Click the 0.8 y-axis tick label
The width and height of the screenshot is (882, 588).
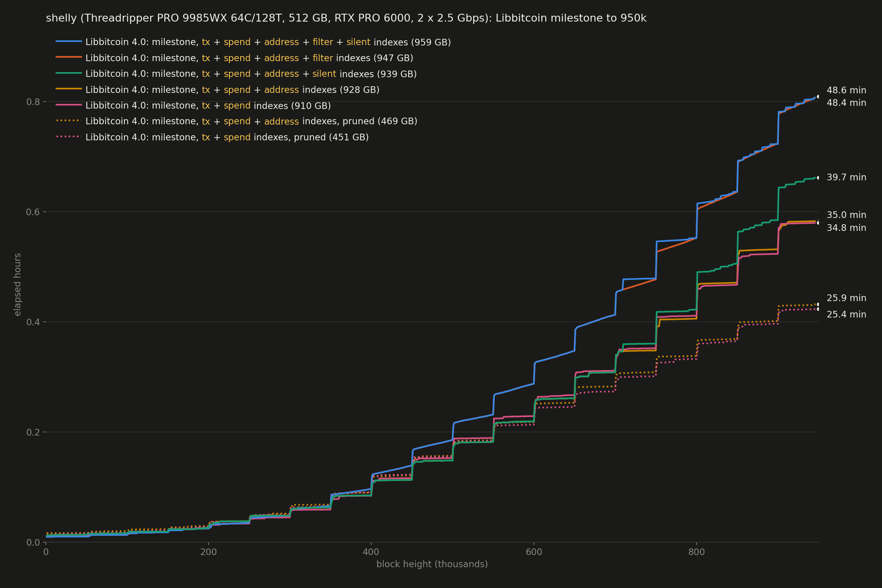click(33, 102)
